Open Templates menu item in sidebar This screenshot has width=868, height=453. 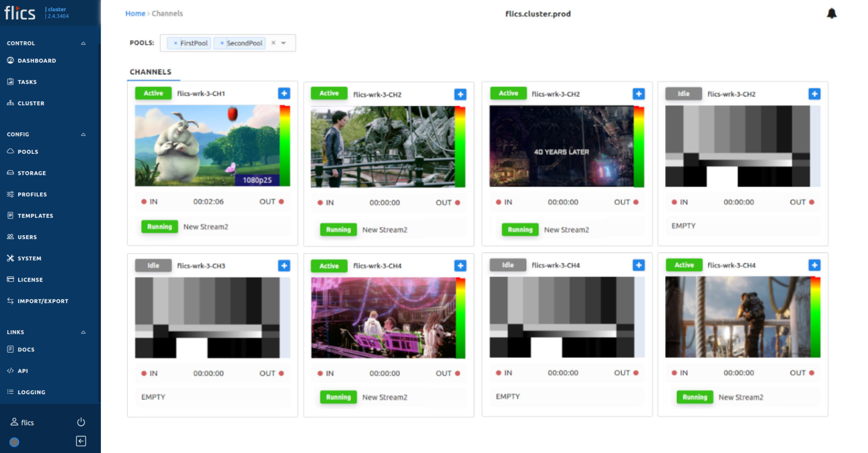tap(35, 215)
